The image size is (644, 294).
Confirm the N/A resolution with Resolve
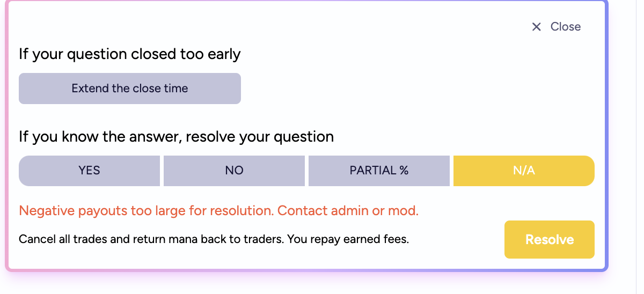pyautogui.click(x=549, y=239)
